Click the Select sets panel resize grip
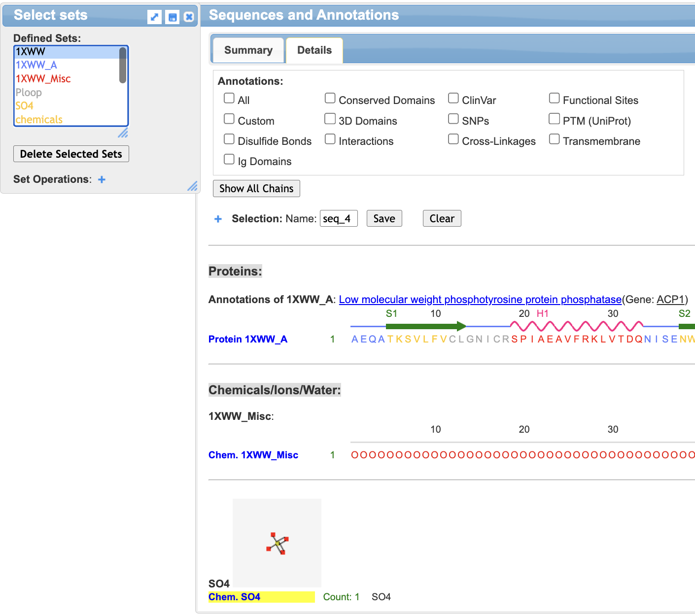The width and height of the screenshot is (695, 616). click(x=193, y=186)
